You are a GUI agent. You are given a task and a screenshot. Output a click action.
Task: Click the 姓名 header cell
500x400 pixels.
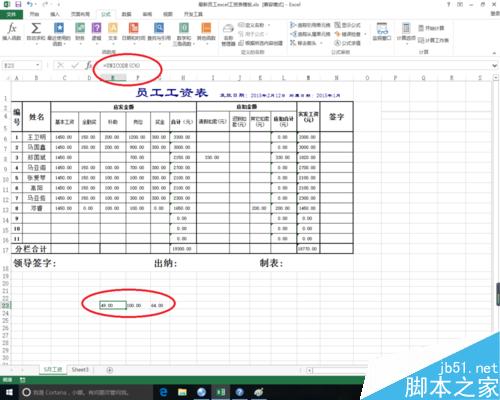pyautogui.click(x=36, y=117)
